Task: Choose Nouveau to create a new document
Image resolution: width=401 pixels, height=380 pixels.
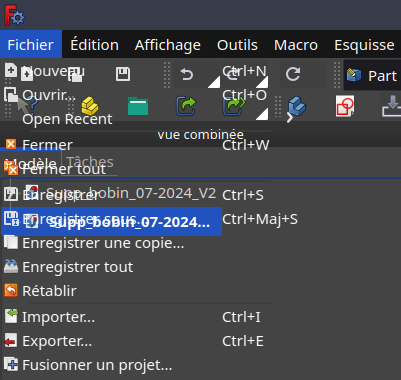Action: click(x=136, y=71)
